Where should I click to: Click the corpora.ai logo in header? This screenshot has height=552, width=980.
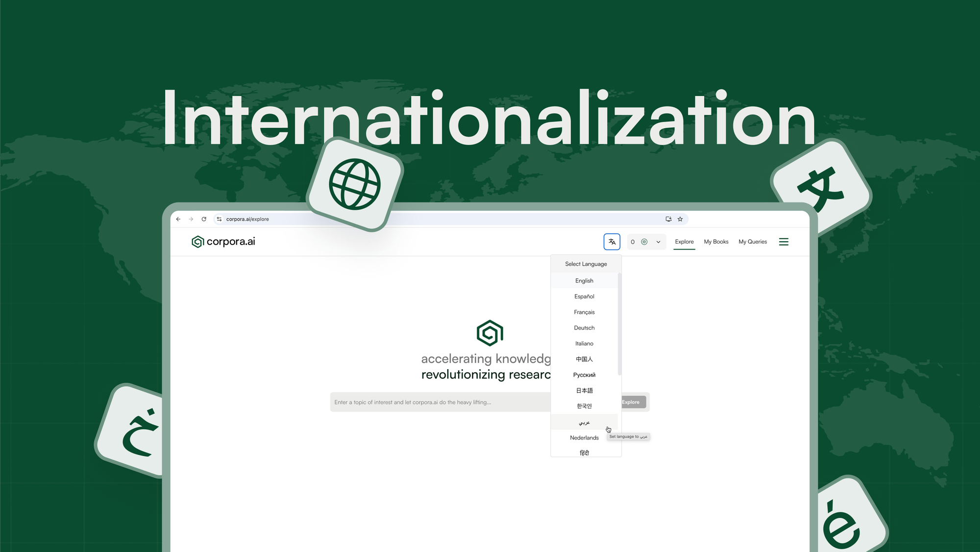coord(223,242)
